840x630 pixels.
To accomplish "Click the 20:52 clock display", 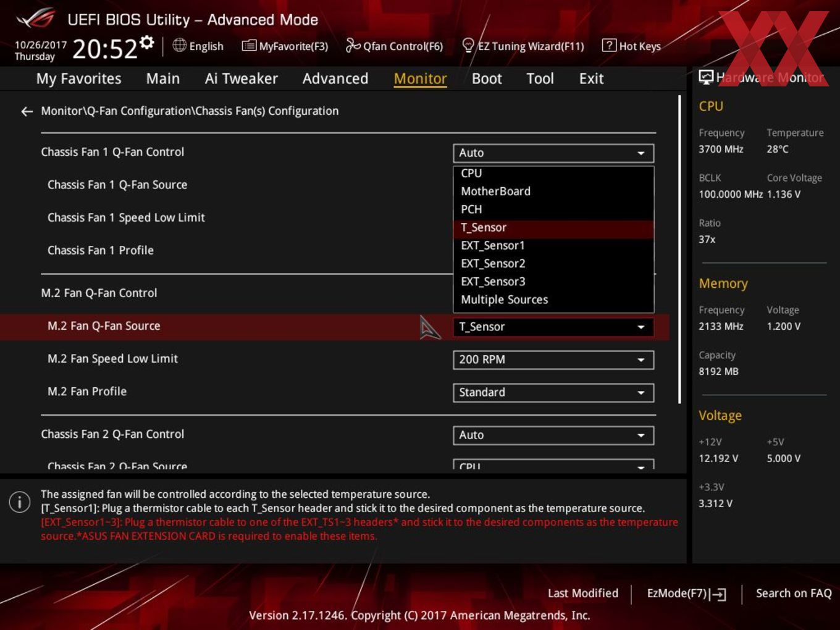I will pos(104,49).
